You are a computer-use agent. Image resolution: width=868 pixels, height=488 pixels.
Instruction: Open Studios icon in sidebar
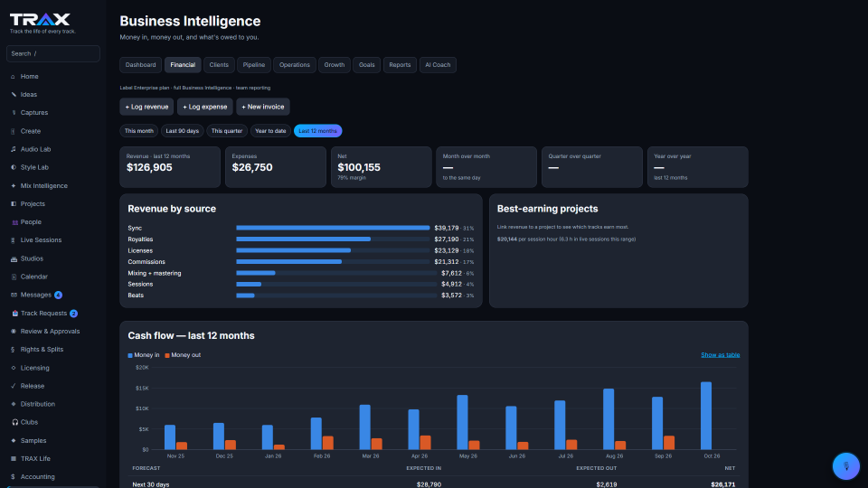pos(14,259)
